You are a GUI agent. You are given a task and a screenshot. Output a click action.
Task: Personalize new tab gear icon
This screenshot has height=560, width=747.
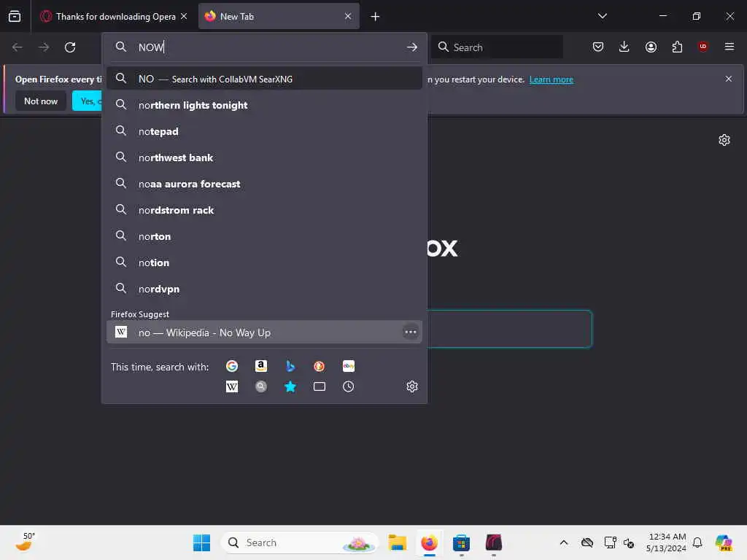724,140
